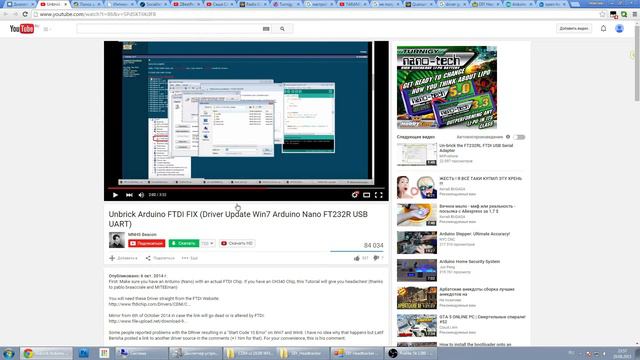Screen dimensions: 640x360
Task: Go forward in the browser
Action: [x=16, y=14]
